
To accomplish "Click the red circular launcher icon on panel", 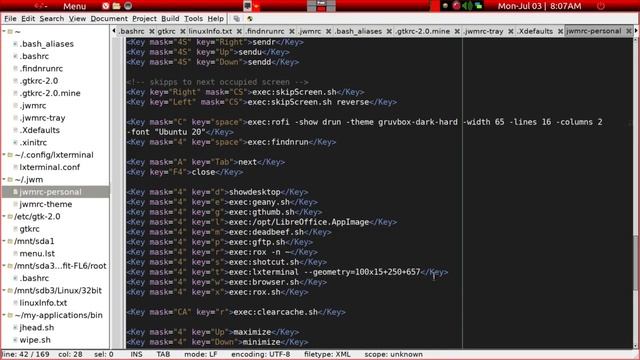I will point(106,6).
